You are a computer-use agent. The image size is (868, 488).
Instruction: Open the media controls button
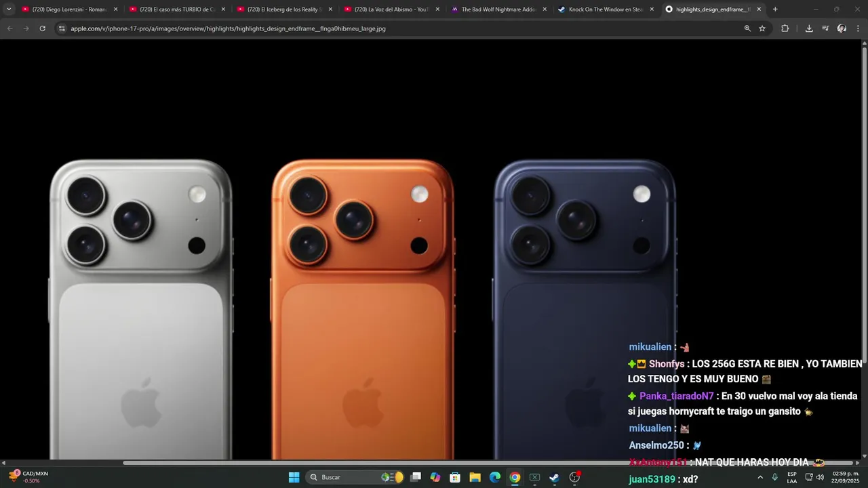tap(825, 28)
